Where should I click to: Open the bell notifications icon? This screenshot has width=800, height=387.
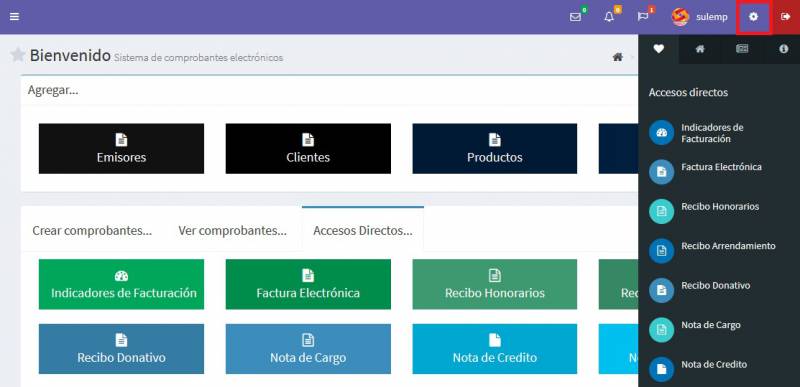click(609, 17)
